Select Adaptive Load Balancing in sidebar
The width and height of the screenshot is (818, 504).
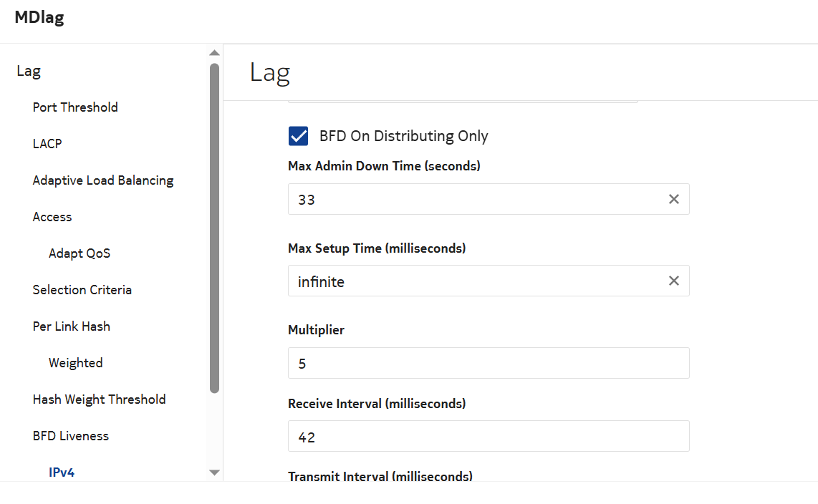[x=103, y=180]
